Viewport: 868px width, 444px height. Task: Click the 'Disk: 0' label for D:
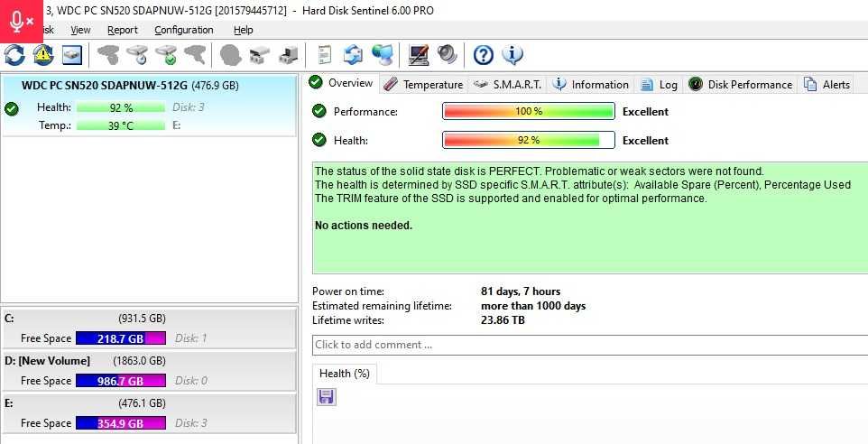(191, 381)
